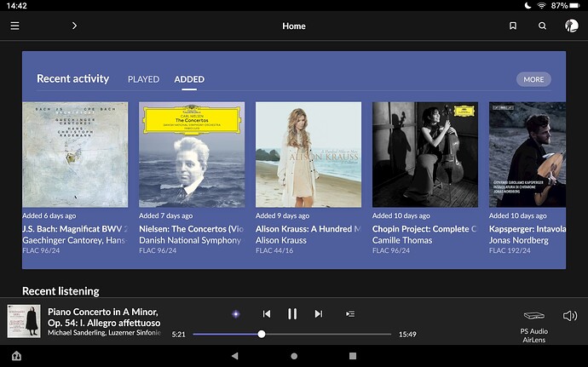Pause playback
This screenshot has height=367, width=588.
pyautogui.click(x=292, y=313)
